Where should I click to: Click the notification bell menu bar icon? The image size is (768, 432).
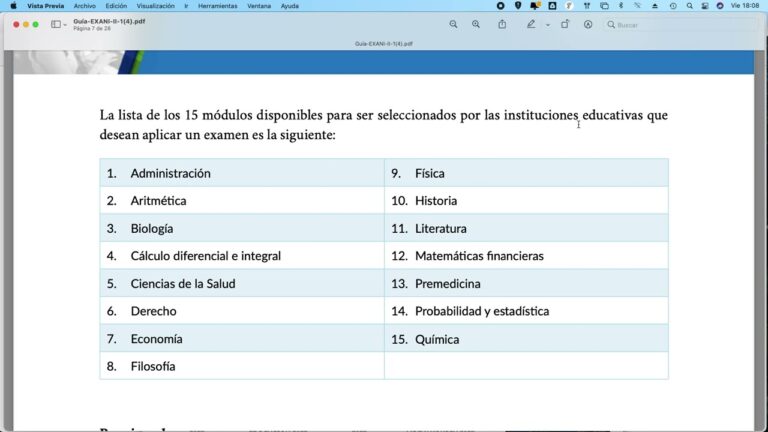tap(535, 6)
